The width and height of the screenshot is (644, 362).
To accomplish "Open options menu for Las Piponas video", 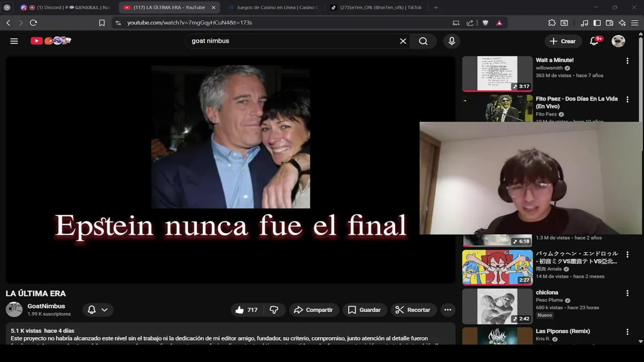I will (x=627, y=332).
